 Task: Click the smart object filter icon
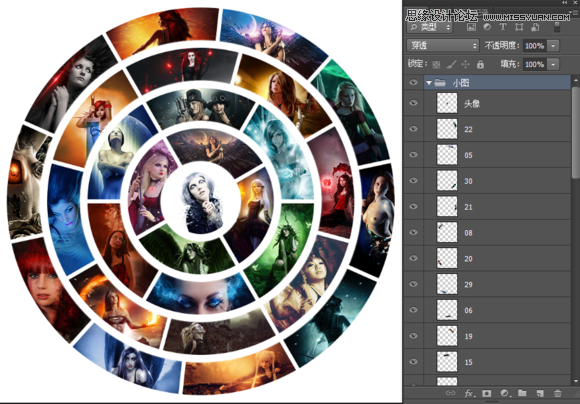535,27
